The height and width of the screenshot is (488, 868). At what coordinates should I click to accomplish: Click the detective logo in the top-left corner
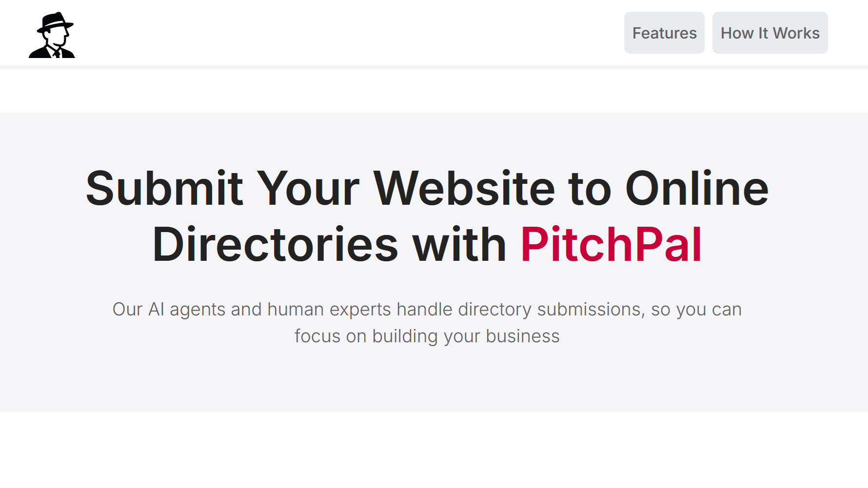tap(52, 33)
